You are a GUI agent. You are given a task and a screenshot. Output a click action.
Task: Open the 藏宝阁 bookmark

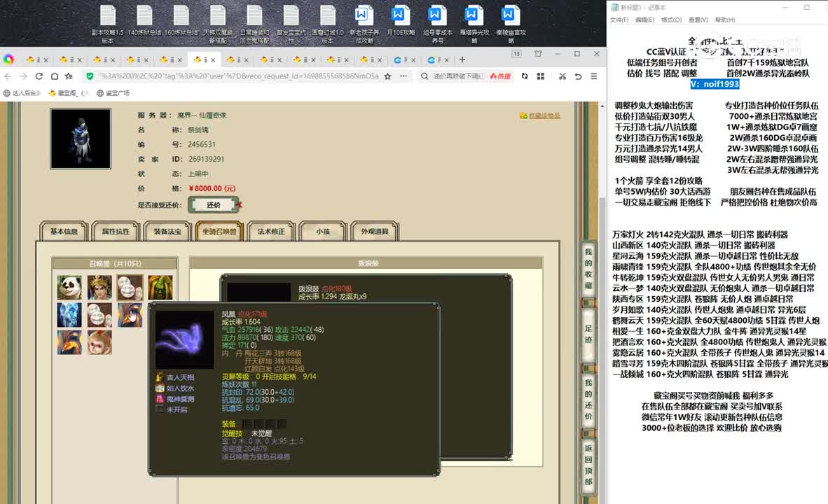point(67,93)
